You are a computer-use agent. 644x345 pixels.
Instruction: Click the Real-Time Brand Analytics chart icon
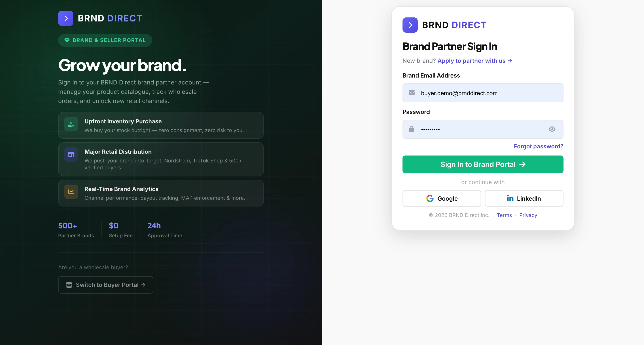click(x=71, y=192)
